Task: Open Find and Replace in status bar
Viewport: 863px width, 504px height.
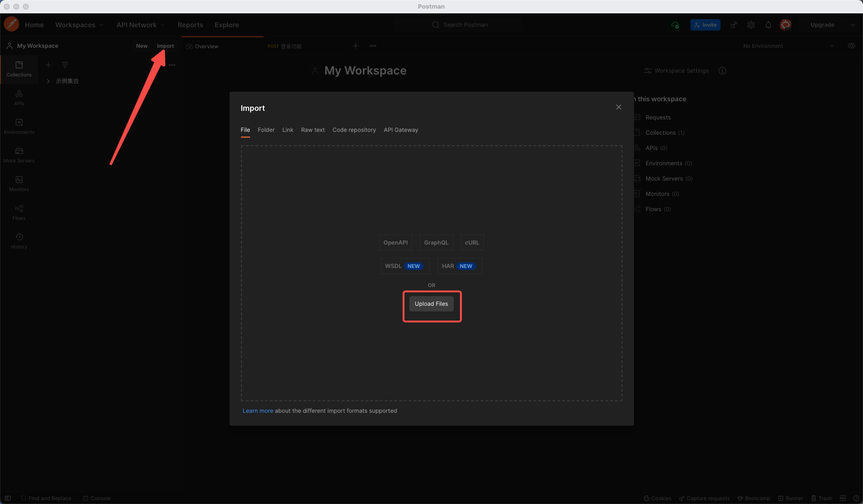Action: [x=46, y=498]
